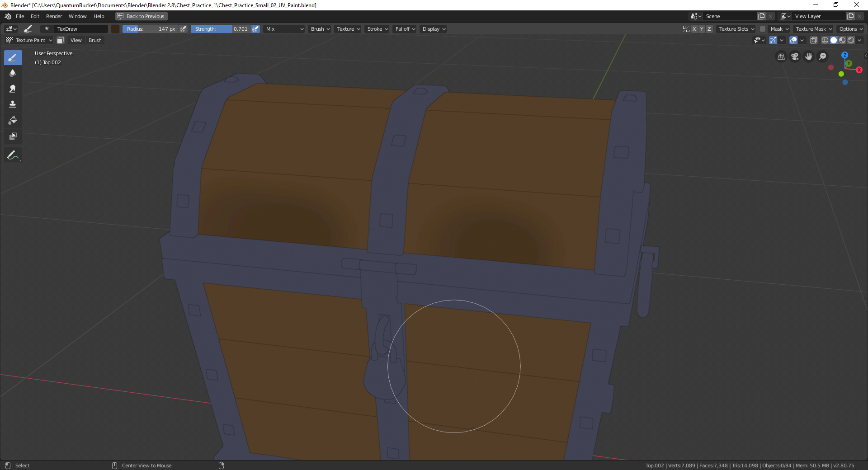Select the Soften brush tool
This screenshot has height=470, width=868.
(x=13, y=73)
